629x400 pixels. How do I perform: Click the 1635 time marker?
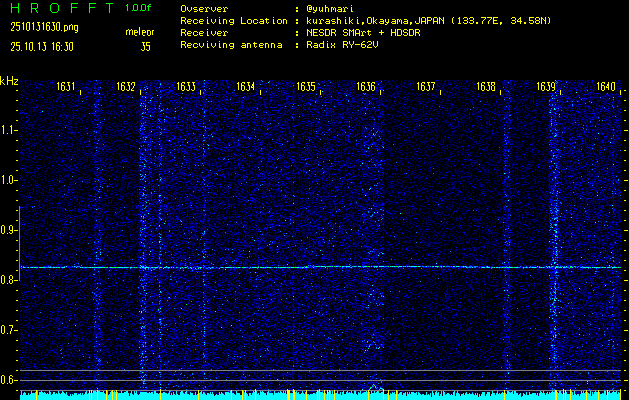(x=306, y=87)
